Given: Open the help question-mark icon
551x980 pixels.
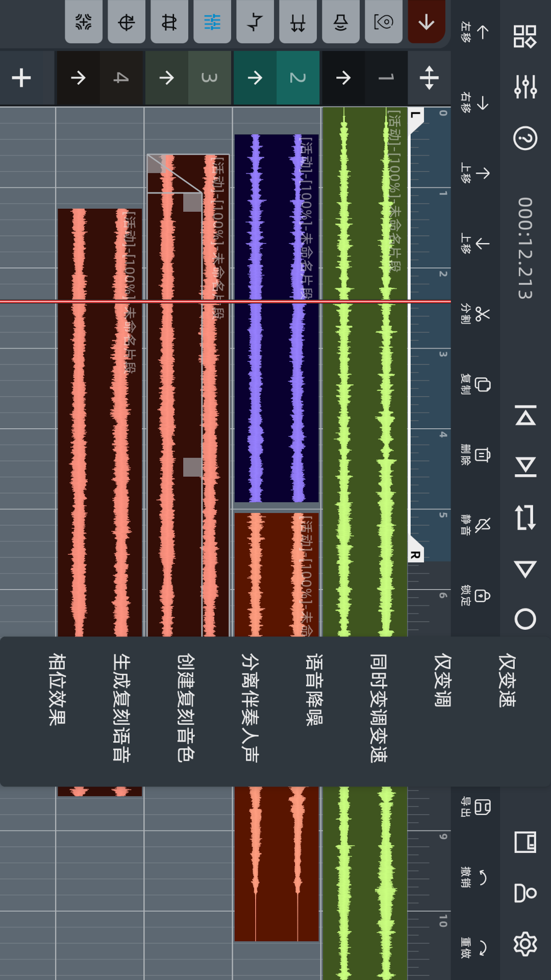Looking at the screenshot, I should (525, 138).
